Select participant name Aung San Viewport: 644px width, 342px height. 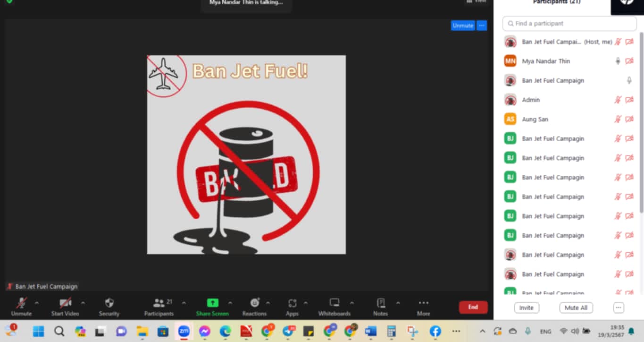pos(535,119)
